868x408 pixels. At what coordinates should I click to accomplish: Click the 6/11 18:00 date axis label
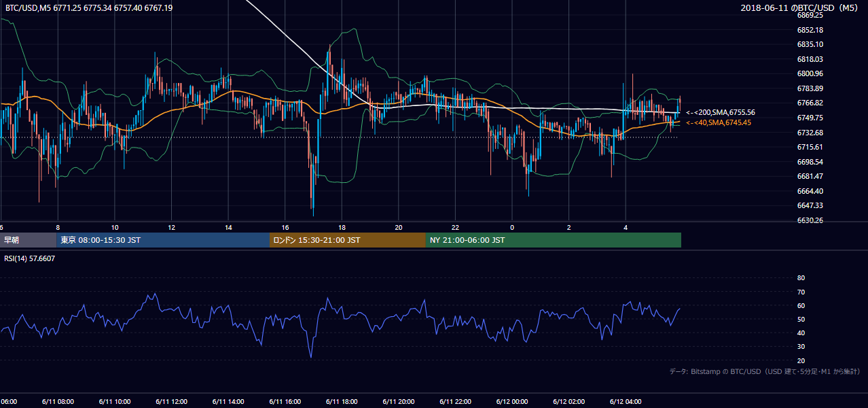pos(341,402)
